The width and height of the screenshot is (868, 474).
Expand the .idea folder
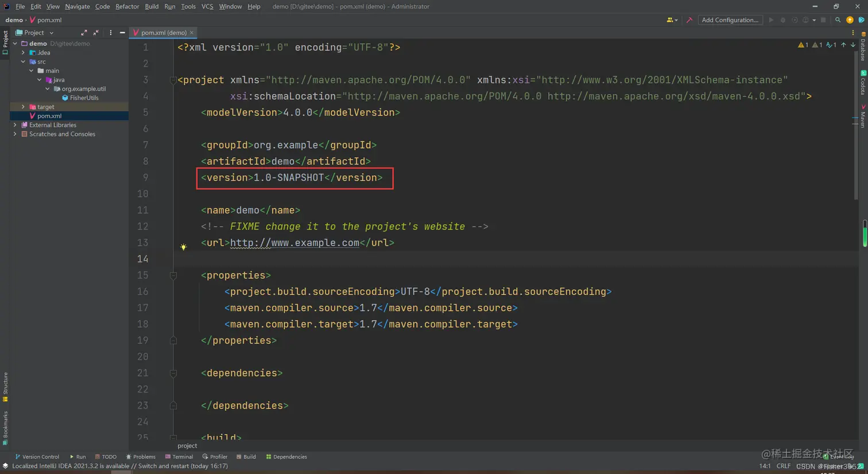24,53
